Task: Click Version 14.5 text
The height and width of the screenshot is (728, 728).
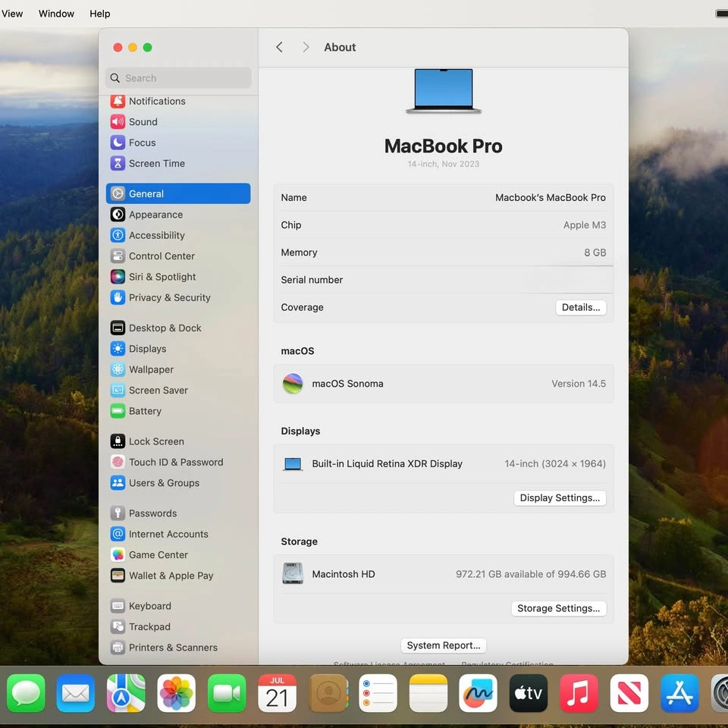Action: [579, 384]
